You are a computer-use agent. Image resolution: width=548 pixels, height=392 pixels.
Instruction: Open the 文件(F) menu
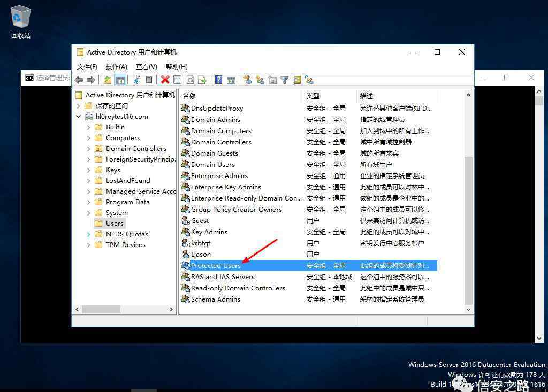point(87,67)
